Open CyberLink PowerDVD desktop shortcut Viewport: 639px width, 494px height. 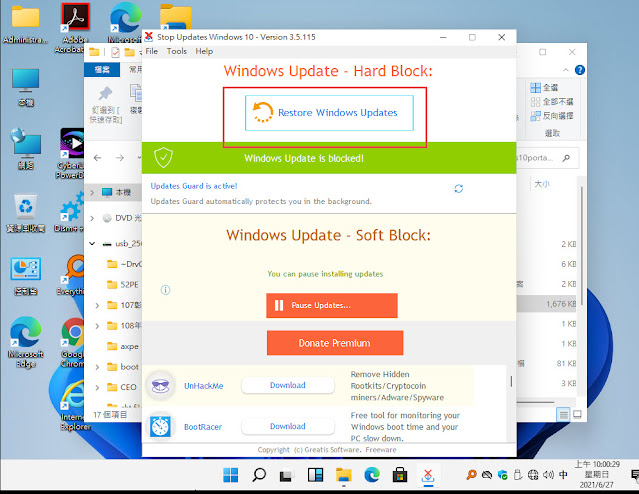70,154
